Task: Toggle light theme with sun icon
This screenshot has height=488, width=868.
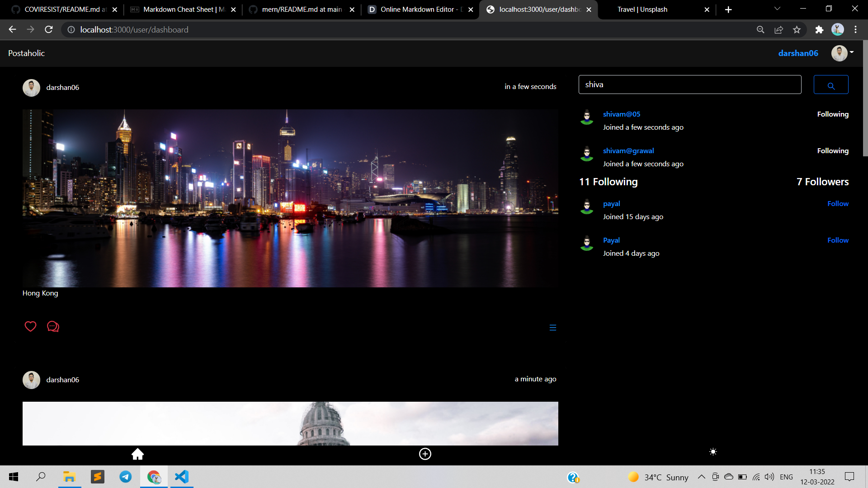Action: pyautogui.click(x=713, y=452)
